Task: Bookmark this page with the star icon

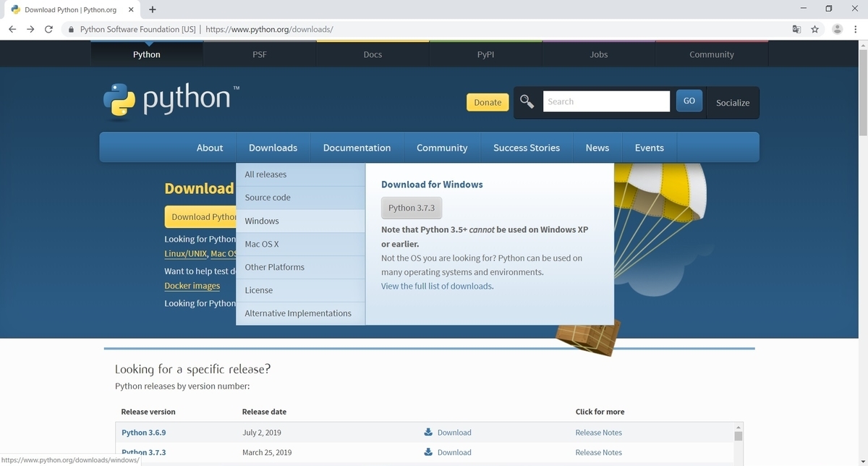Action: (815, 29)
